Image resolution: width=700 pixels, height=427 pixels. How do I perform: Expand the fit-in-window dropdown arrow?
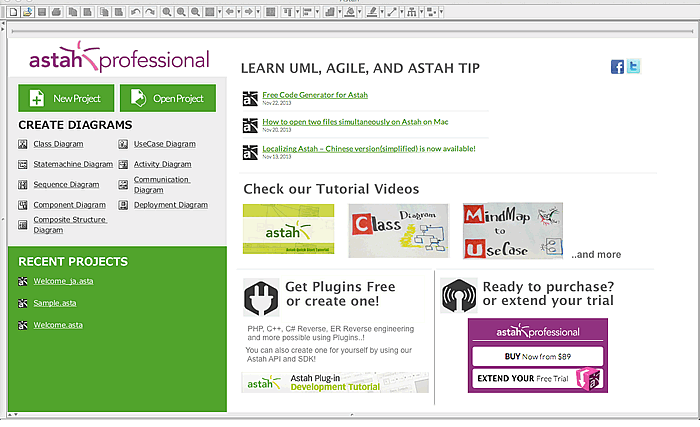[219, 12]
